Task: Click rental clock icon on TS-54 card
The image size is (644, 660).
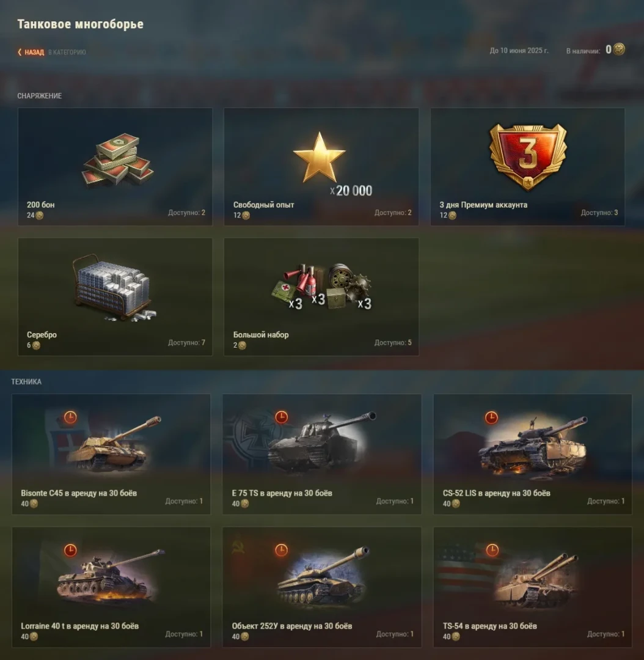Action: pyautogui.click(x=492, y=550)
